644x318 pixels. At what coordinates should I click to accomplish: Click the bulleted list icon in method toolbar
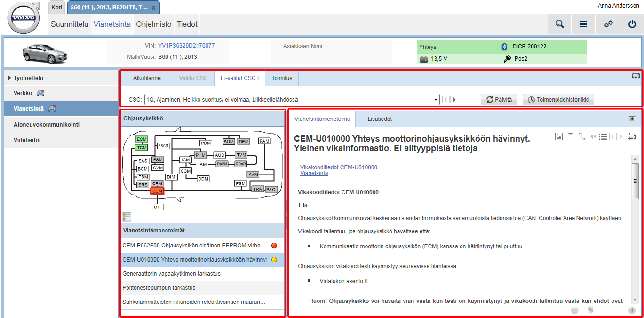[603, 136]
